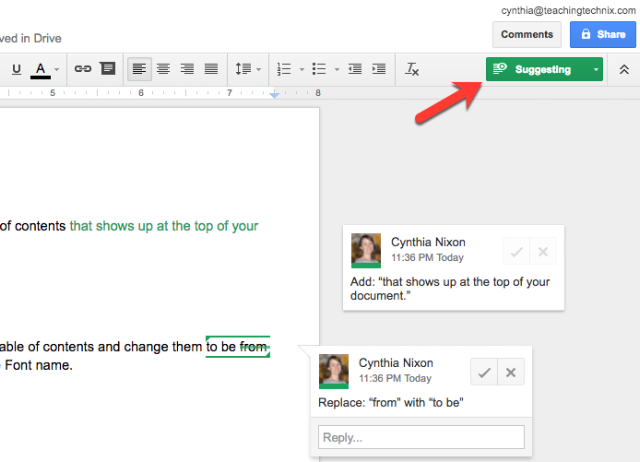
Task: Click the insert link icon
Action: click(x=82, y=69)
